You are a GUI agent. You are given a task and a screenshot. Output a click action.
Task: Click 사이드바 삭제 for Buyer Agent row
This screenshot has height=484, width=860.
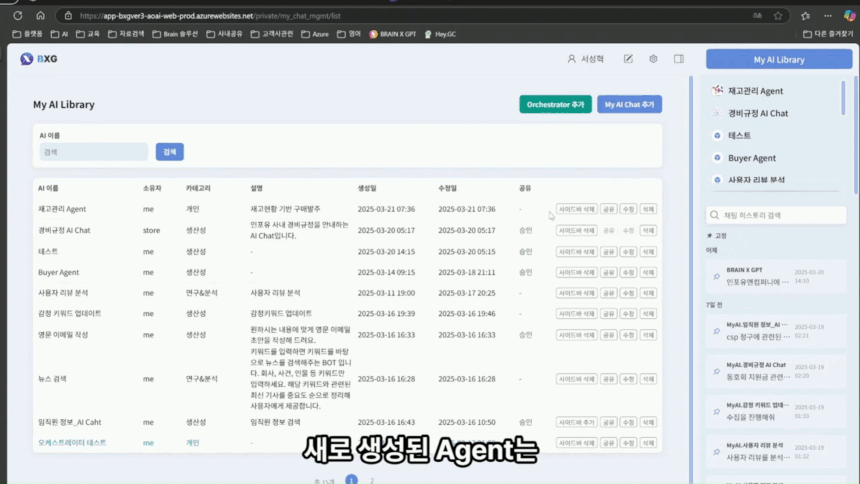576,272
